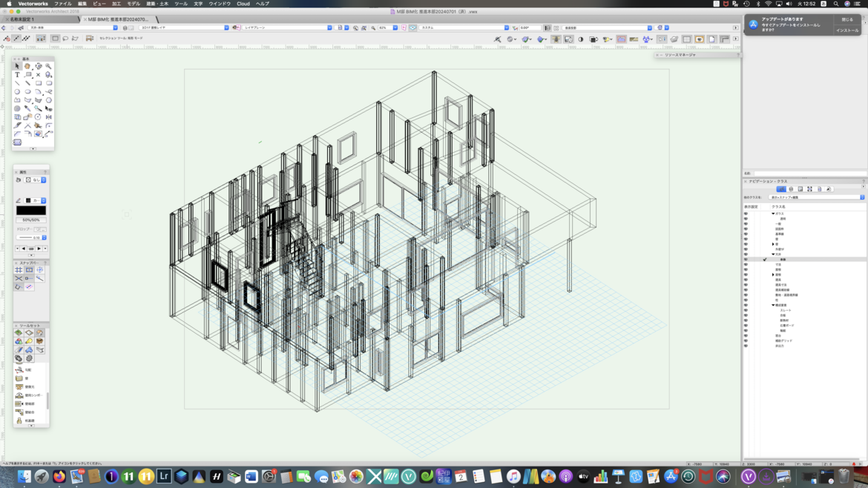Viewport: 868px width, 488px height.
Task: Open the class options dropdown 表示+スナップ+編集
Action: 816,197
